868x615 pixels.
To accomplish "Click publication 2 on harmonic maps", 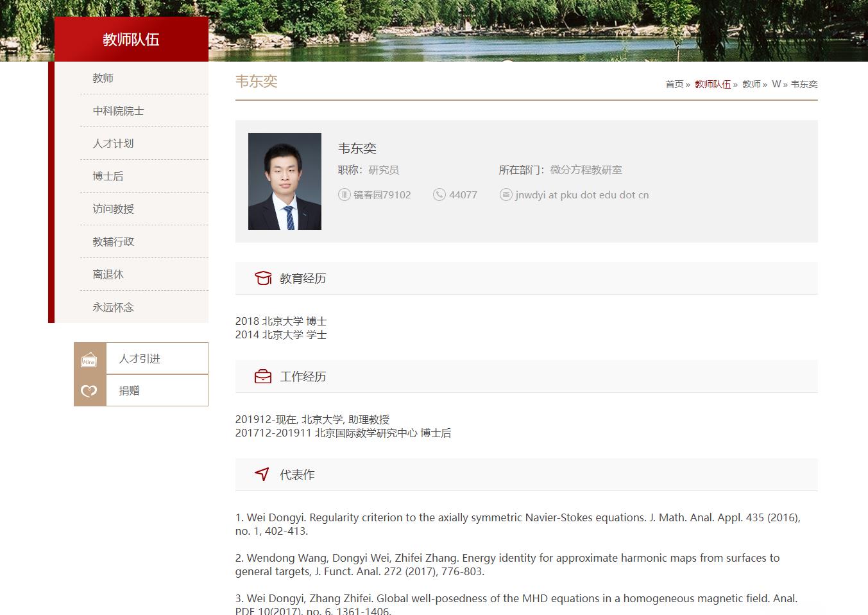I will (x=507, y=564).
